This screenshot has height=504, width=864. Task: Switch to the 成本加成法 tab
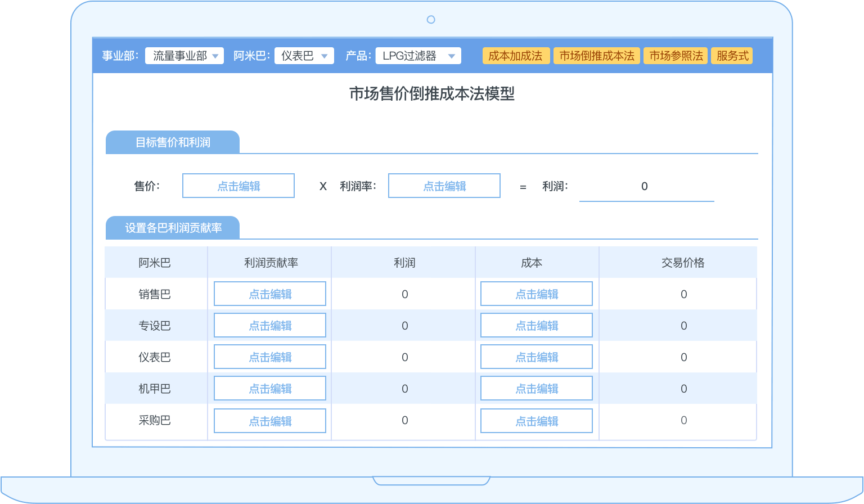point(515,56)
